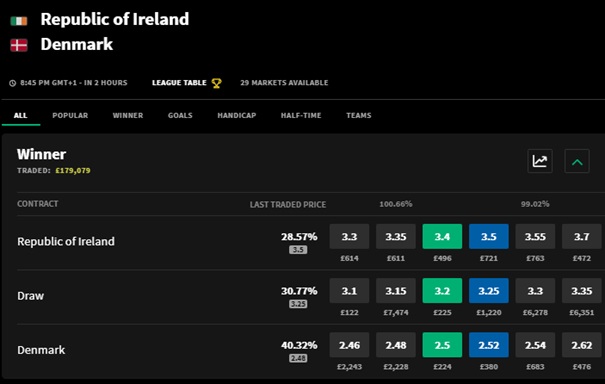Open the Teams tab

click(358, 115)
